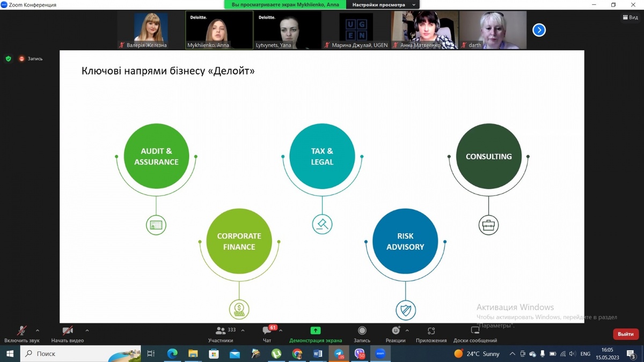Select Анна Матвеенко video thumbnail

coord(425,30)
